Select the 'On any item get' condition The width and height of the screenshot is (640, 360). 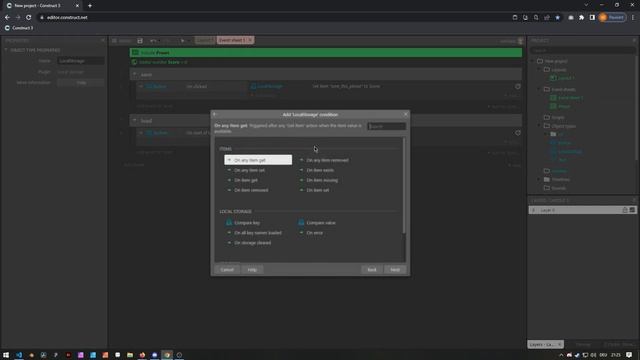(x=258, y=160)
